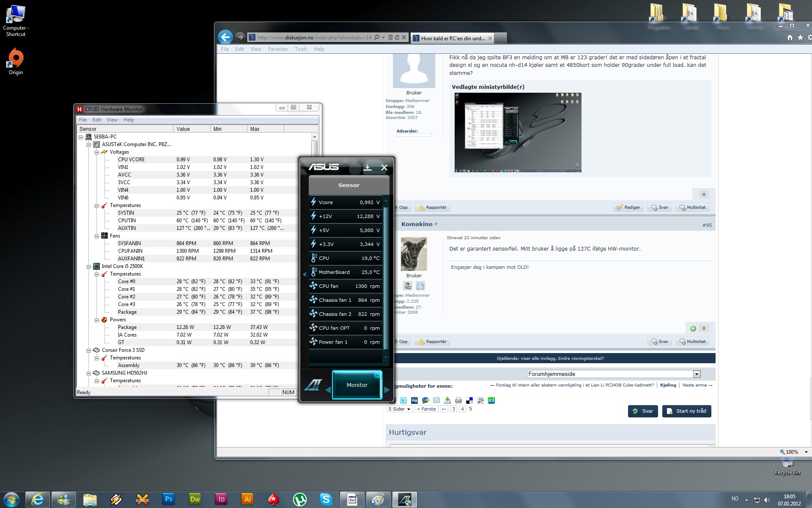812x508 pixels.
Task: Click the Windows Start button
Action: (x=11, y=500)
